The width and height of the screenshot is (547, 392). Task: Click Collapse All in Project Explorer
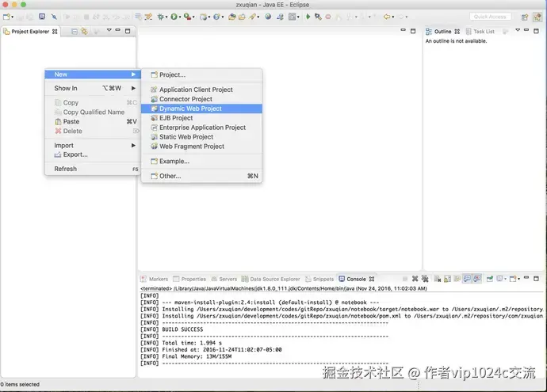pos(75,32)
